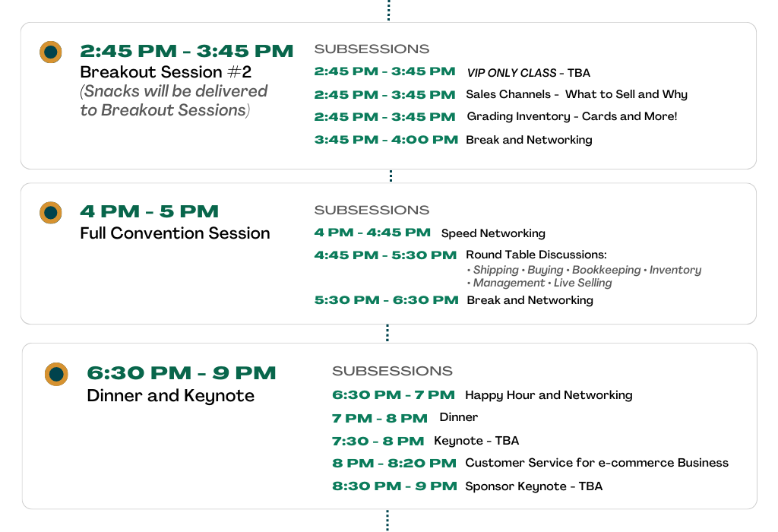Click the Keynote - TBA subsession
This screenshot has height=532, width=778.
click(476, 441)
